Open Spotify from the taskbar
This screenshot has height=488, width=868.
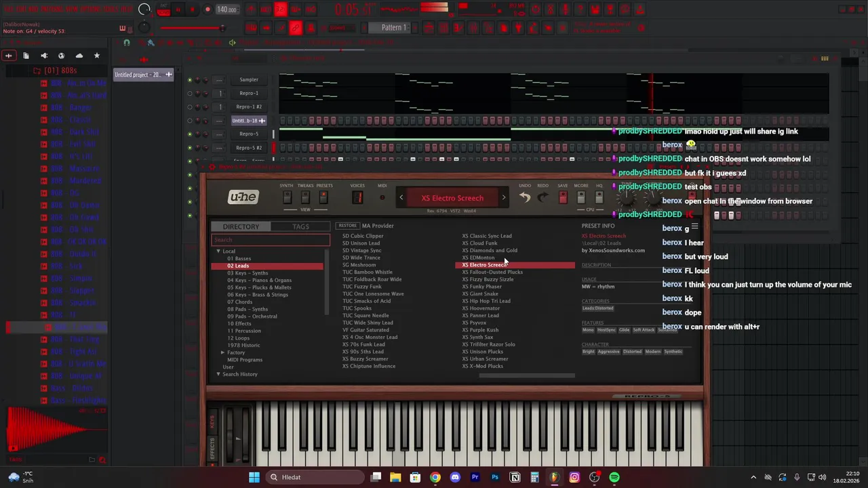614,477
